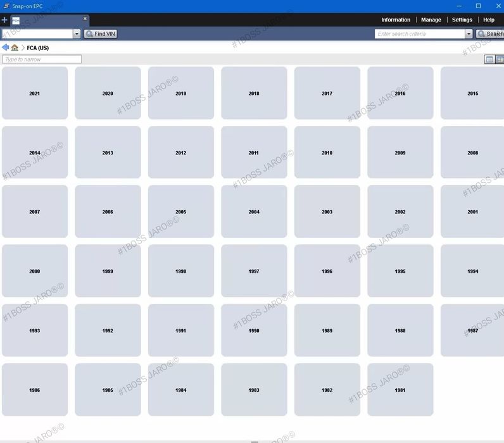Click the Search button
Image resolution: width=504 pixels, height=443 pixels.
[490, 34]
